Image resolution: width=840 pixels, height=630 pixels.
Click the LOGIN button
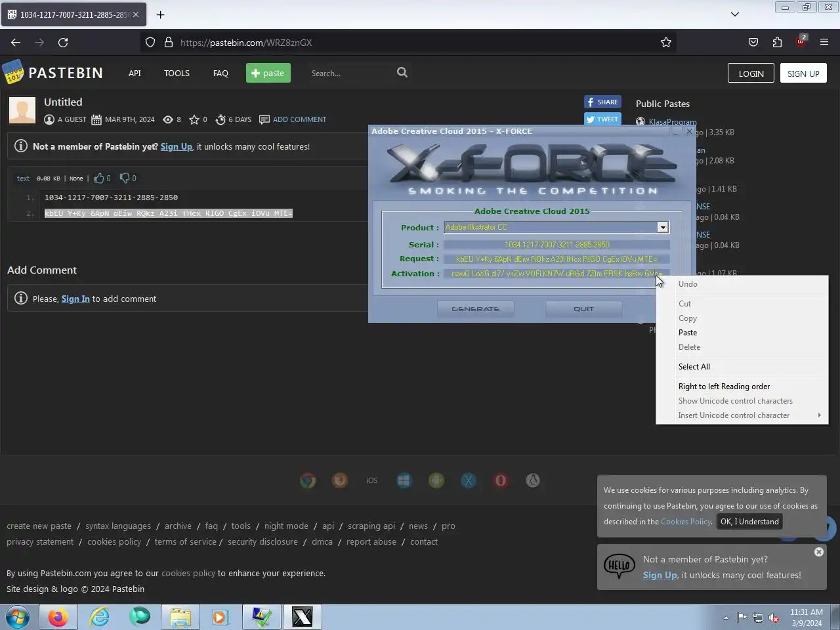pos(751,73)
